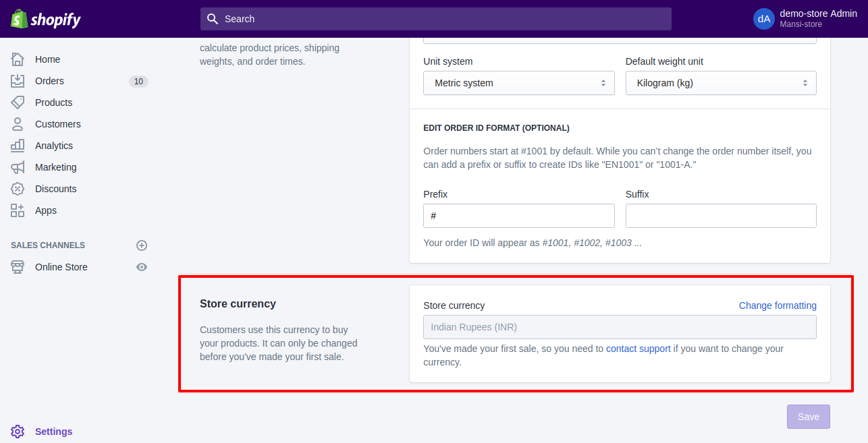Viewport: 868px width, 443px height.
Task: Click the Discounts badge icon
Action: tap(18, 189)
